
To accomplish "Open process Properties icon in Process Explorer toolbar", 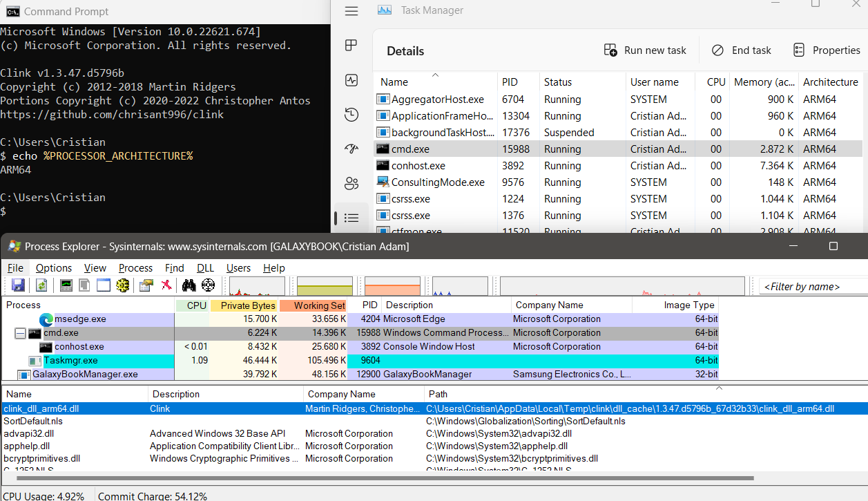I will coord(146,285).
